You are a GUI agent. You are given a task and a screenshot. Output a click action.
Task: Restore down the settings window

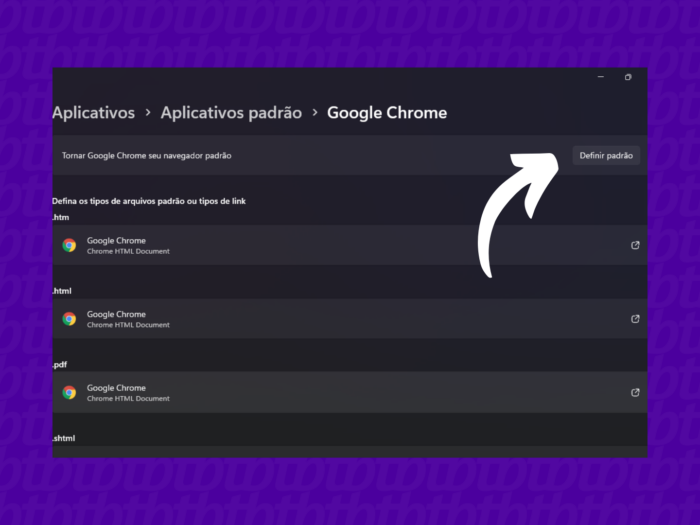[628, 77]
